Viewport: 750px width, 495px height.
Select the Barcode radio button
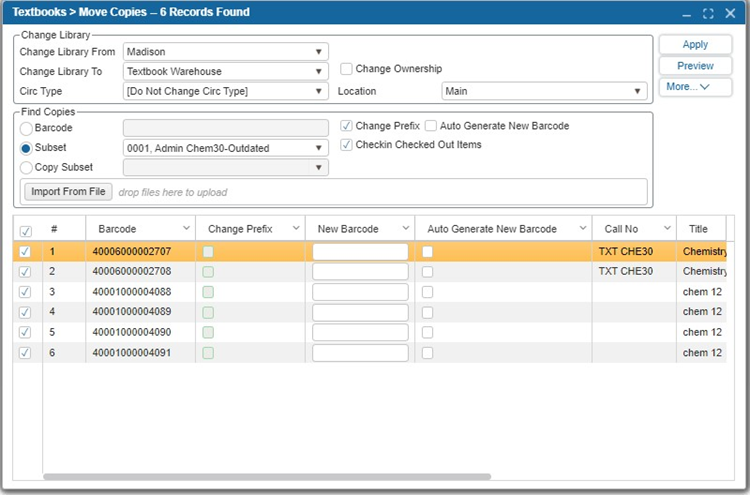(x=26, y=128)
